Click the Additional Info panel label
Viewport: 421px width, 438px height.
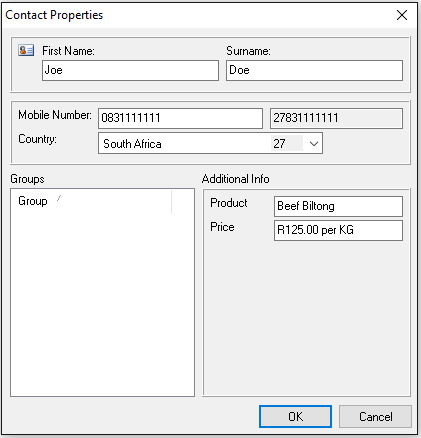point(235,179)
